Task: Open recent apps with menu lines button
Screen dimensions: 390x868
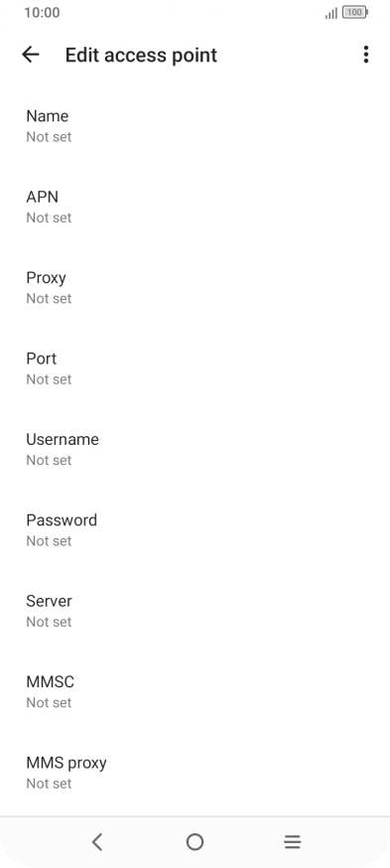Action: click(292, 842)
